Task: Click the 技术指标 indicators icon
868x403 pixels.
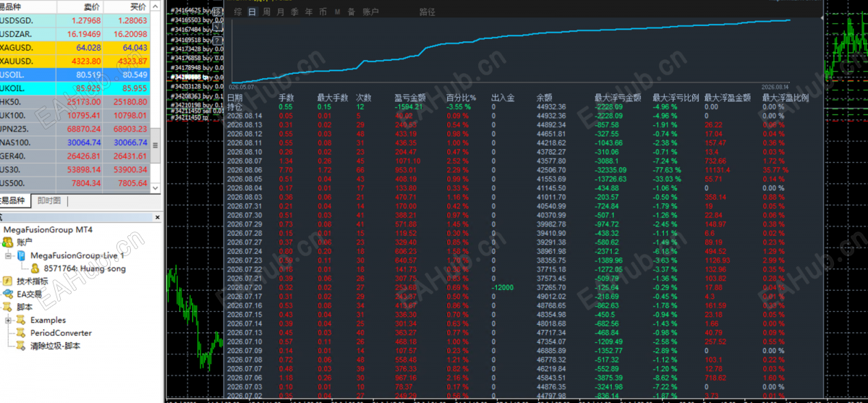Action: pos(8,281)
